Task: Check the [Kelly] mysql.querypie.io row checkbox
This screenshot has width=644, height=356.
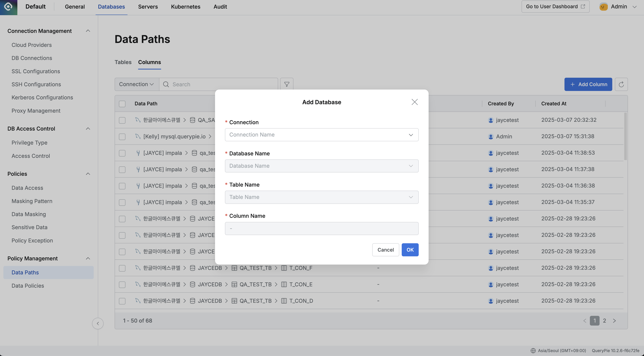Action: click(x=122, y=137)
